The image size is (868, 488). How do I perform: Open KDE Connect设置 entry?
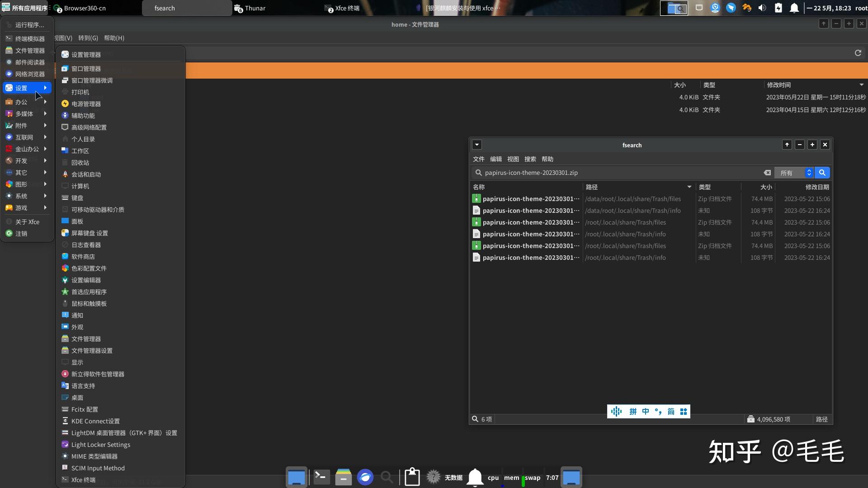120,421
